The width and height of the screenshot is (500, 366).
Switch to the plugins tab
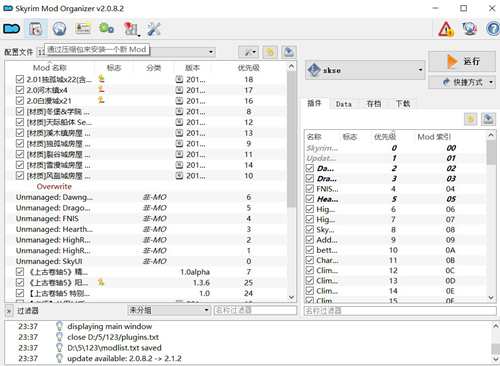point(314,104)
